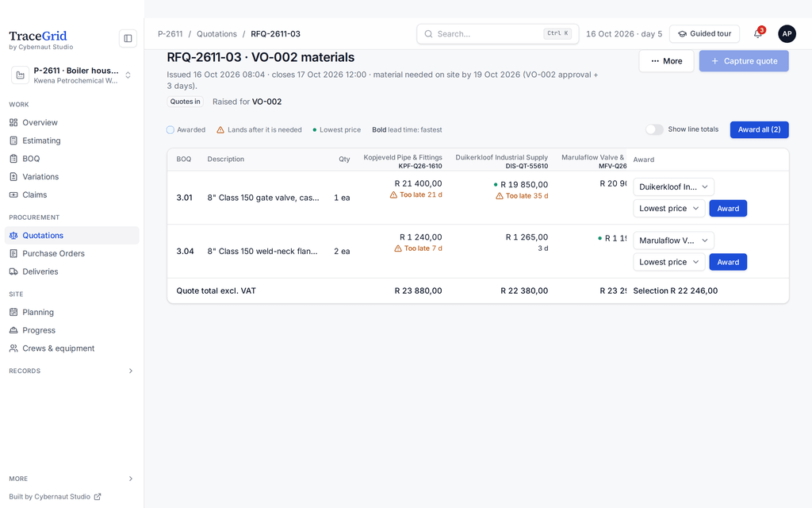Open external link icon beside Cybernaut Studio
Screen dimensions: 812x508
[x=98, y=497]
